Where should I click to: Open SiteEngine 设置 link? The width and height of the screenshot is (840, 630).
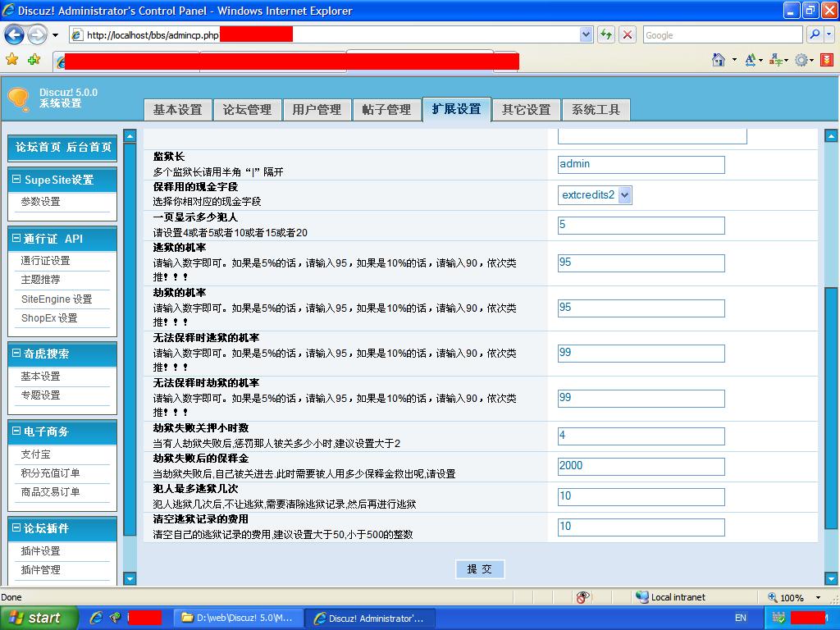pos(57,299)
